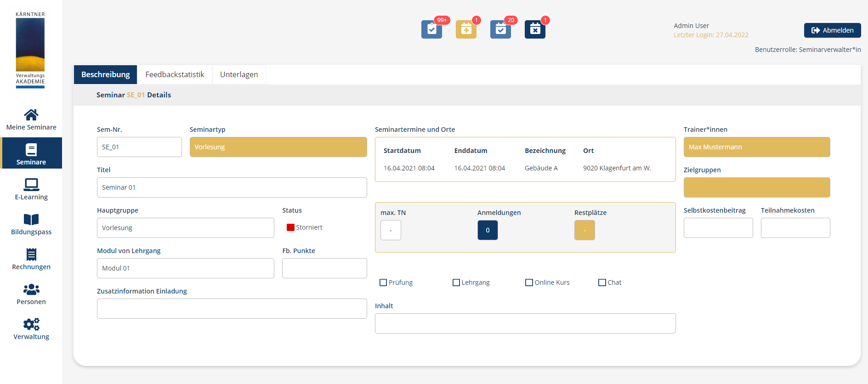Image resolution: width=868 pixels, height=384 pixels.
Task: Click the dark calendar-cancel notification icon
Action: point(535,29)
